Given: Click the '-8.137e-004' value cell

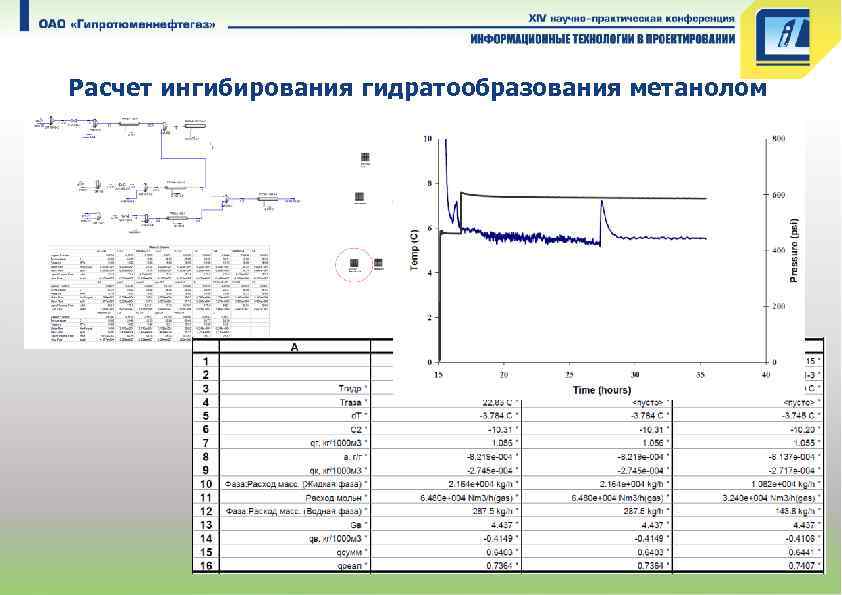Looking at the screenshot, I should (x=749, y=456).
